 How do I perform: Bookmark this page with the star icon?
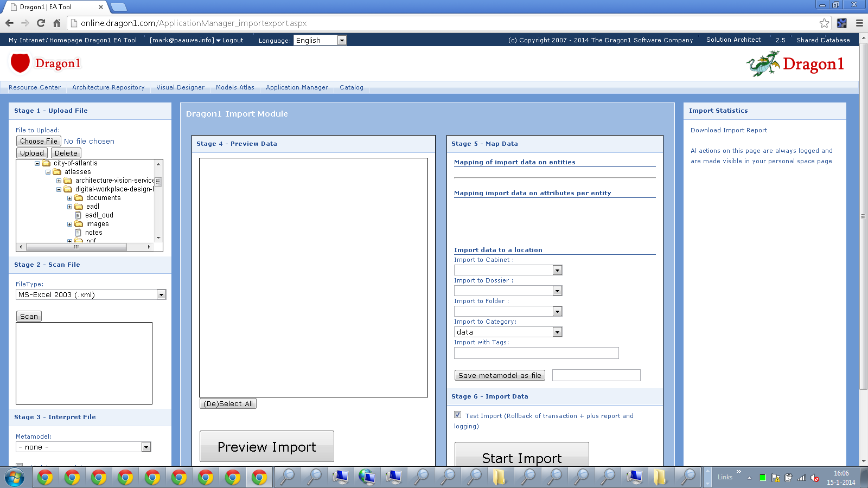point(824,23)
